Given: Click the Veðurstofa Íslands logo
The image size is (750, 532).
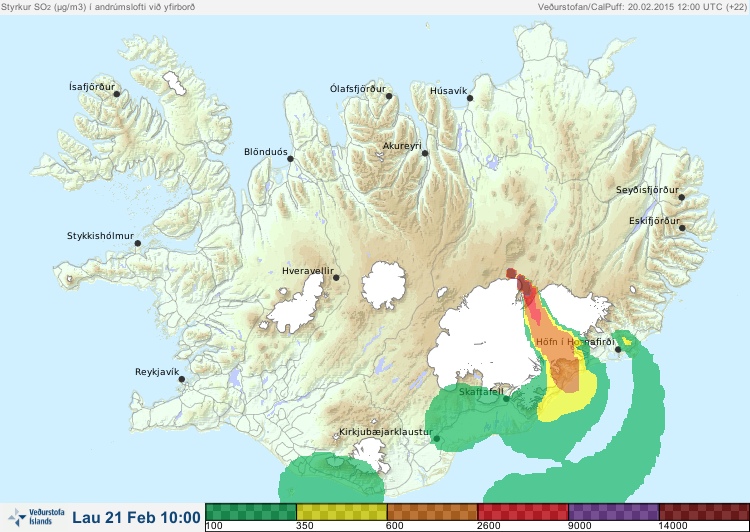Looking at the screenshot, I should click(36, 517).
